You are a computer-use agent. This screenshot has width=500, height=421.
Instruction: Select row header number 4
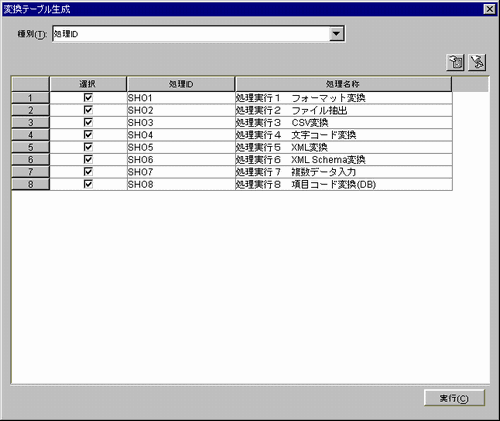point(30,135)
